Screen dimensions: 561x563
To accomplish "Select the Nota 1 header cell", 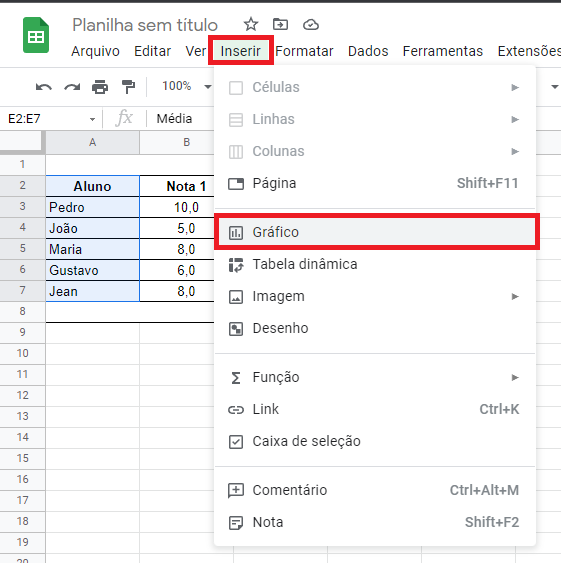I will [177, 186].
